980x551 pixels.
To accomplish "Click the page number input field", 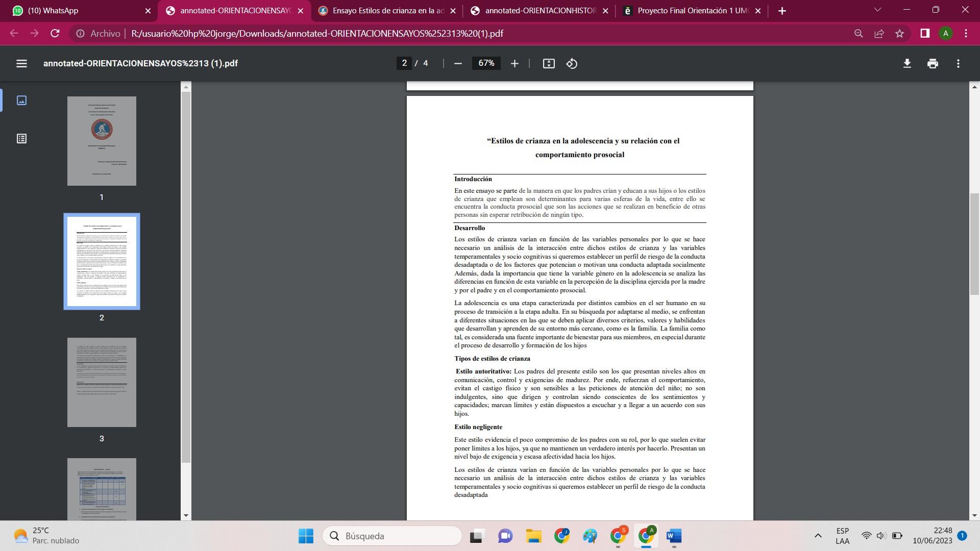I will tap(404, 63).
